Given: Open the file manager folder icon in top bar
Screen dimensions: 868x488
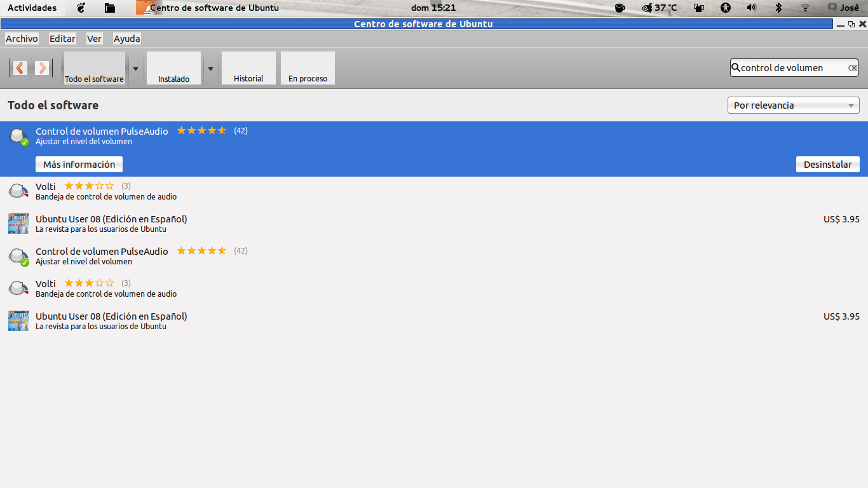Looking at the screenshot, I should [x=110, y=8].
